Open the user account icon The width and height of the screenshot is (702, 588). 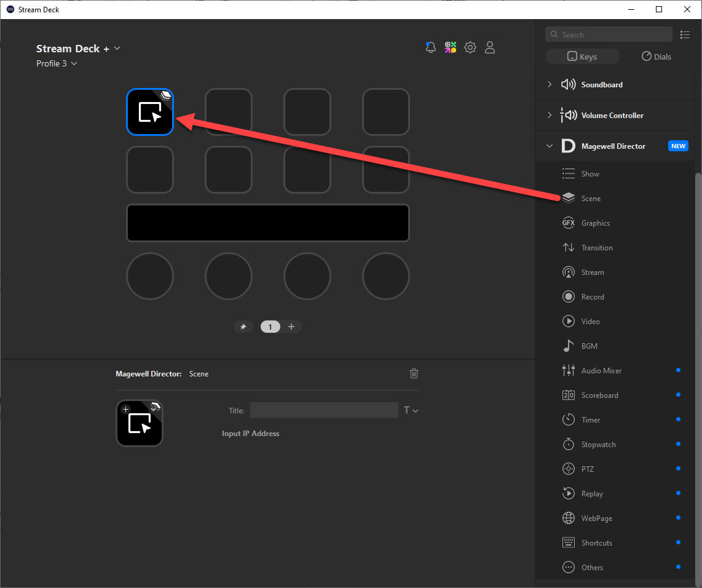coord(490,47)
